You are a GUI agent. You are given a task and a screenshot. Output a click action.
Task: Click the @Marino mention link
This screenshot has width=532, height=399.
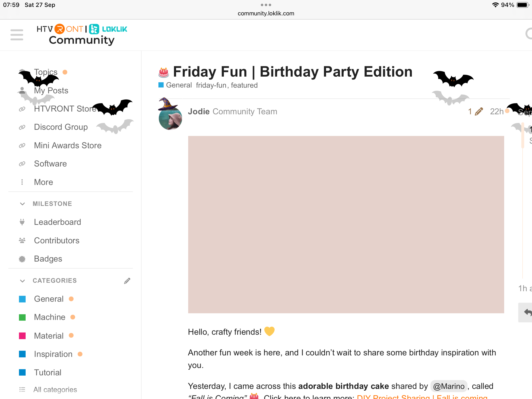tap(449, 386)
